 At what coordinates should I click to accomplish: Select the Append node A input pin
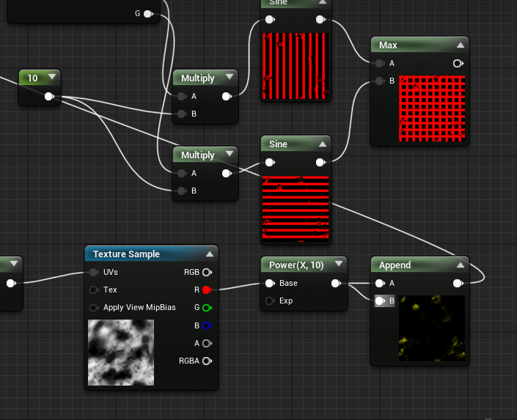(x=380, y=283)
